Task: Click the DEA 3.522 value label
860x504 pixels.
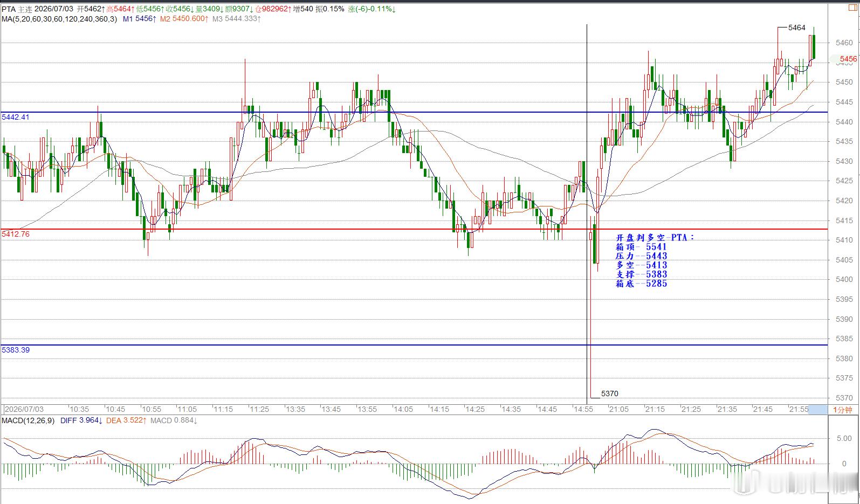Action: pyautogui.click(x=126, y=420)
